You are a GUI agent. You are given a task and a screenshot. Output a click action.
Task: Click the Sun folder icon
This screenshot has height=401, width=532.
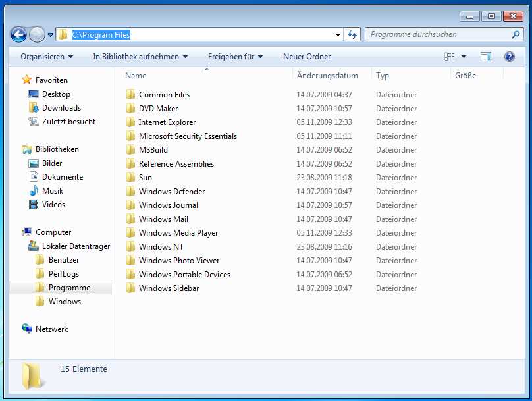pos(130,177)
